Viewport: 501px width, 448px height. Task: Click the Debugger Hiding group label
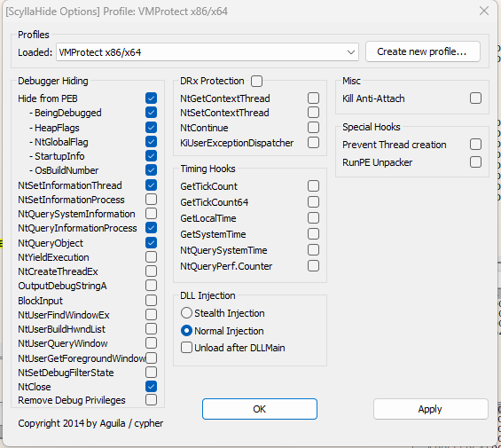point(52,81)
